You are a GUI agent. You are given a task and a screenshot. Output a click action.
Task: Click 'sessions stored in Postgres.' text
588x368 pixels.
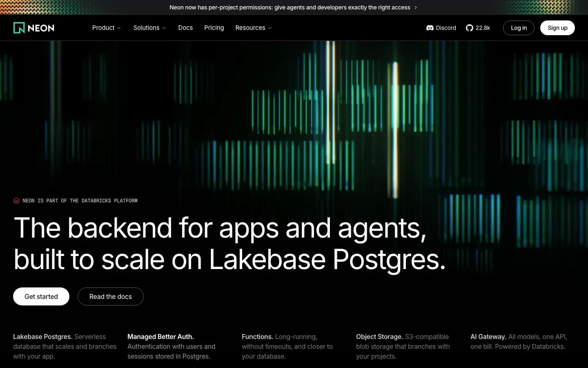[x=169, y=356]
